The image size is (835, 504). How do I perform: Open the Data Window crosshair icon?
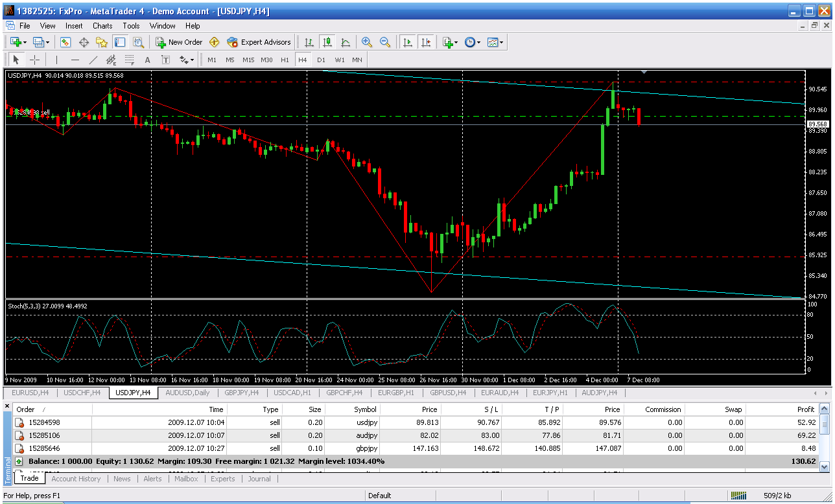tap(84, 42)
